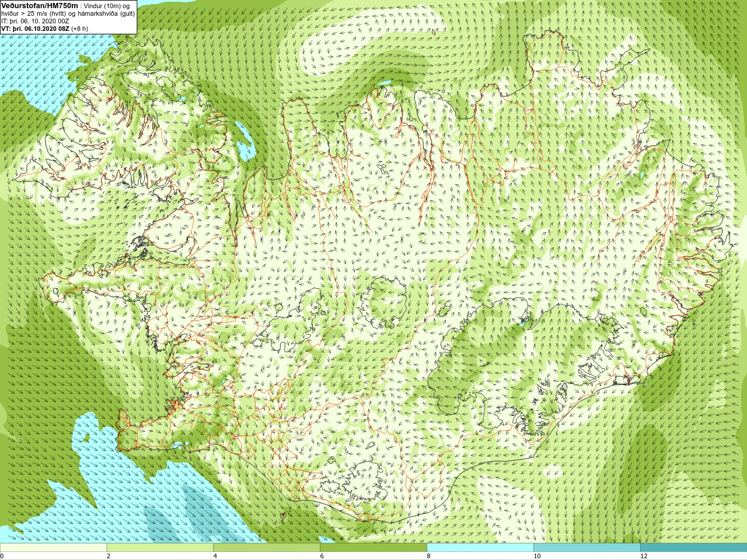Click the legend value label '6'

[x=322, y=556]
